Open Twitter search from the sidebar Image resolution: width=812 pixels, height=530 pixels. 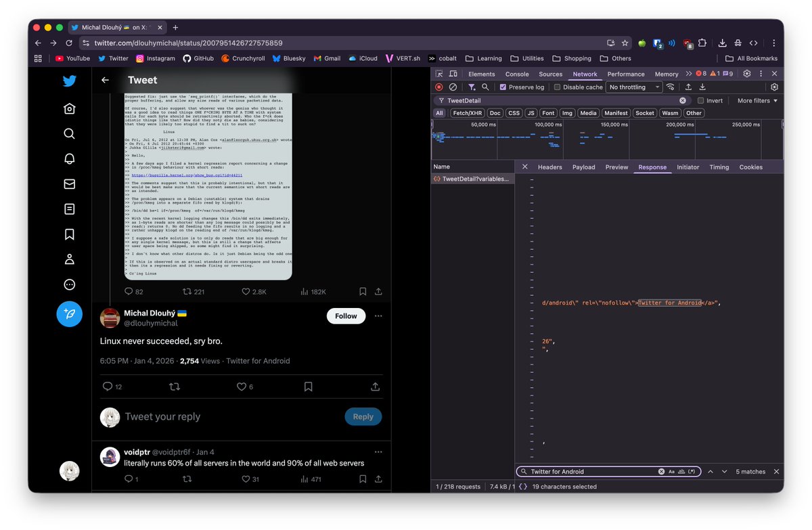tap(69, 133)
